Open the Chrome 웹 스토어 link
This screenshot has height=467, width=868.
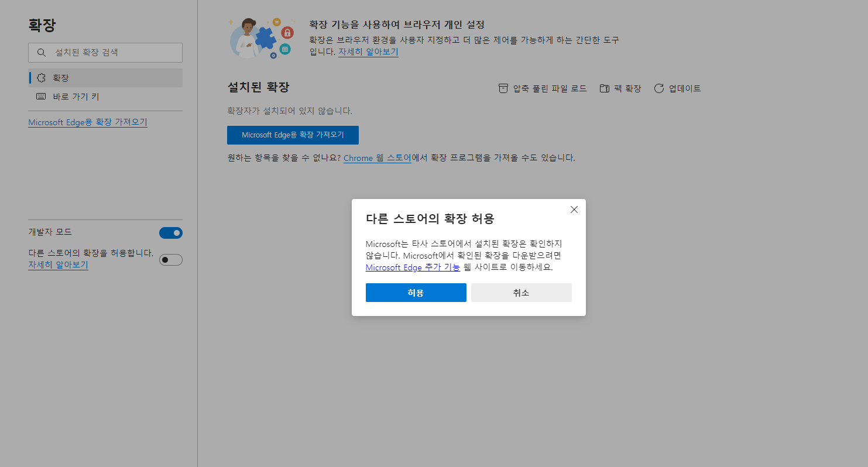click(x=377, y=158)
